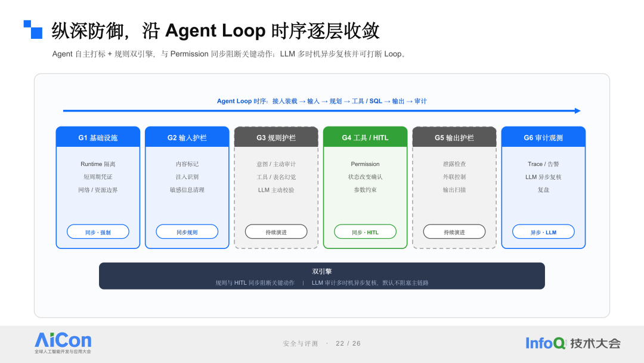Image resolution: width=644 pixels, height=363 pixels.
Task: Click the 异步 · LLM pill button
Action: click(x=543, y=232)
